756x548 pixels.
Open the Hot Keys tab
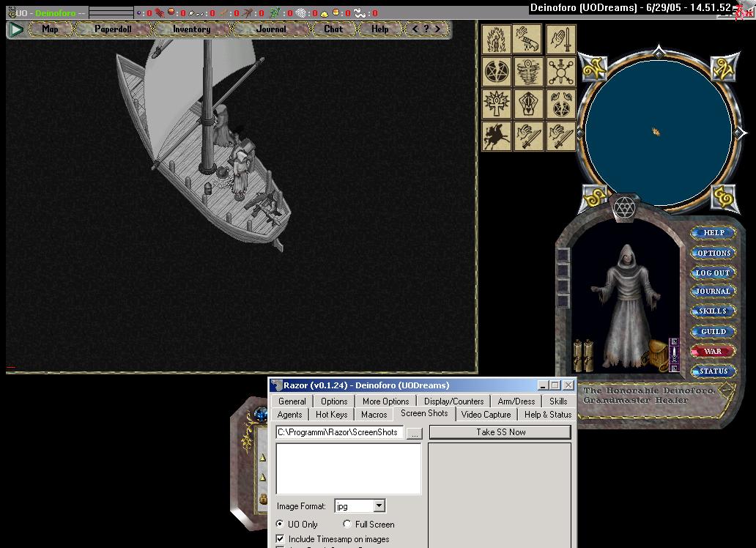[x=331, y=415]
